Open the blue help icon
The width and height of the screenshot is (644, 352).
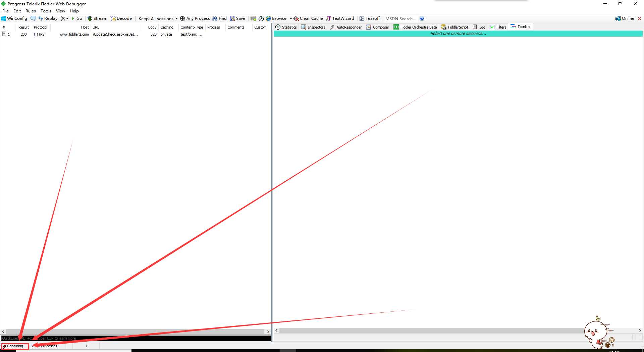click(422, 18)
